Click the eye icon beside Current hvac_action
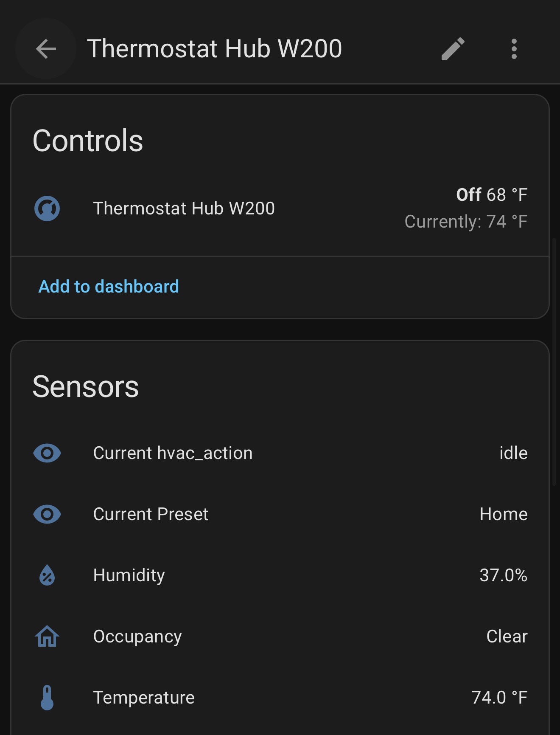 pos(47,453)
